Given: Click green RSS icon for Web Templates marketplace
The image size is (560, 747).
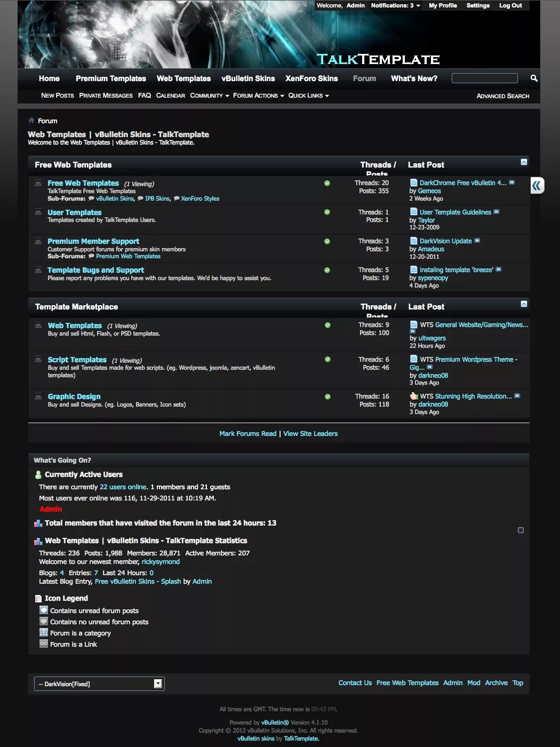Looking at the screenshot, I should pos(327,325).
